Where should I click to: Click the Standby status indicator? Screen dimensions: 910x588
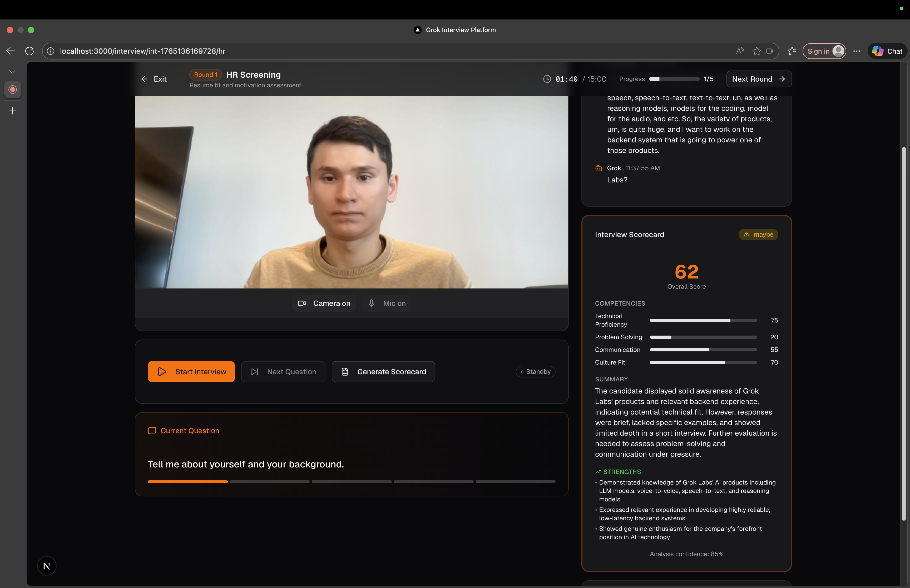coord(535,371)
